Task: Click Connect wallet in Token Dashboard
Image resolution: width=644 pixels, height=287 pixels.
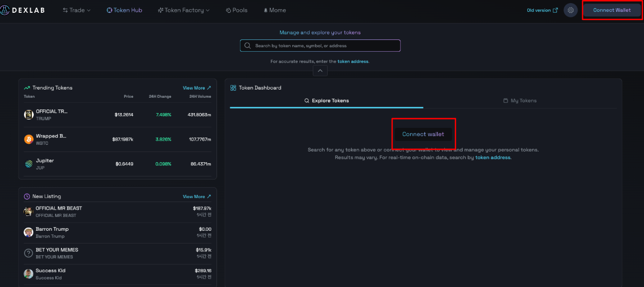Action: click(423, 134)
